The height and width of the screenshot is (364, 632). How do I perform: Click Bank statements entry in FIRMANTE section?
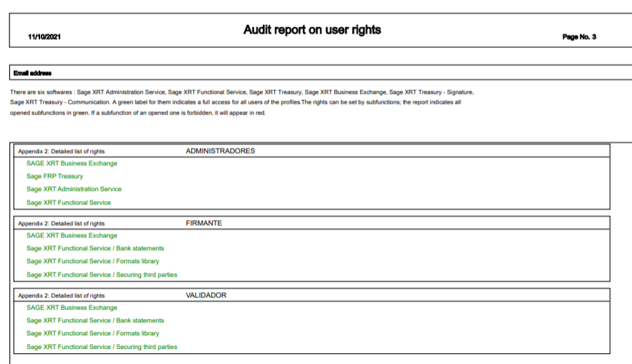tap(95, 249)
